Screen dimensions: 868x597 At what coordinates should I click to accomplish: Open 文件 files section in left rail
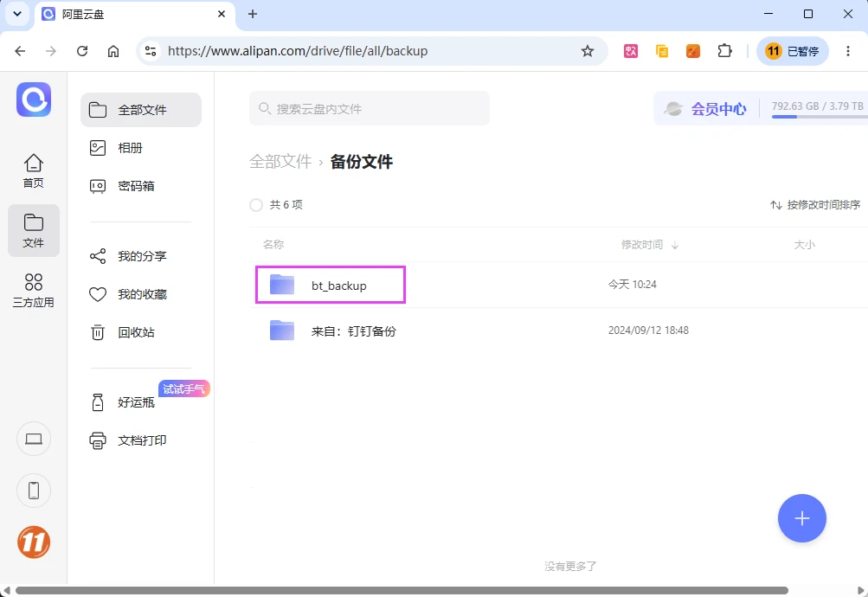(x=33, y=230)
